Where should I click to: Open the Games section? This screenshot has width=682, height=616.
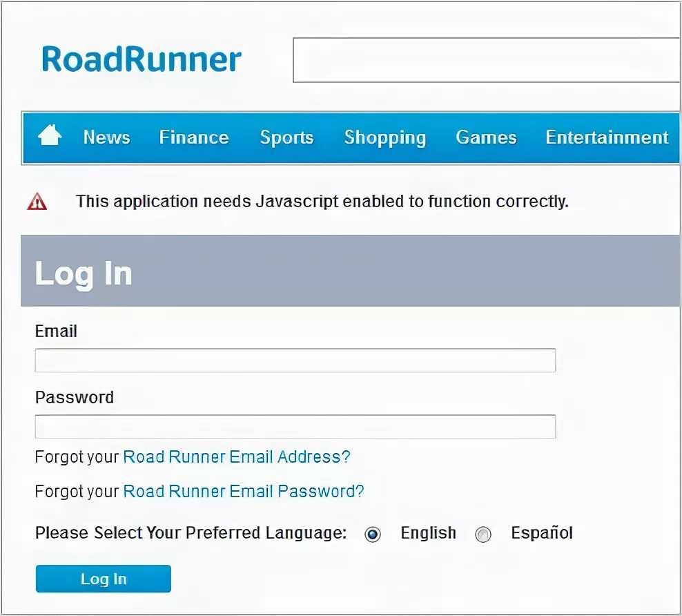tap(486, 137)
